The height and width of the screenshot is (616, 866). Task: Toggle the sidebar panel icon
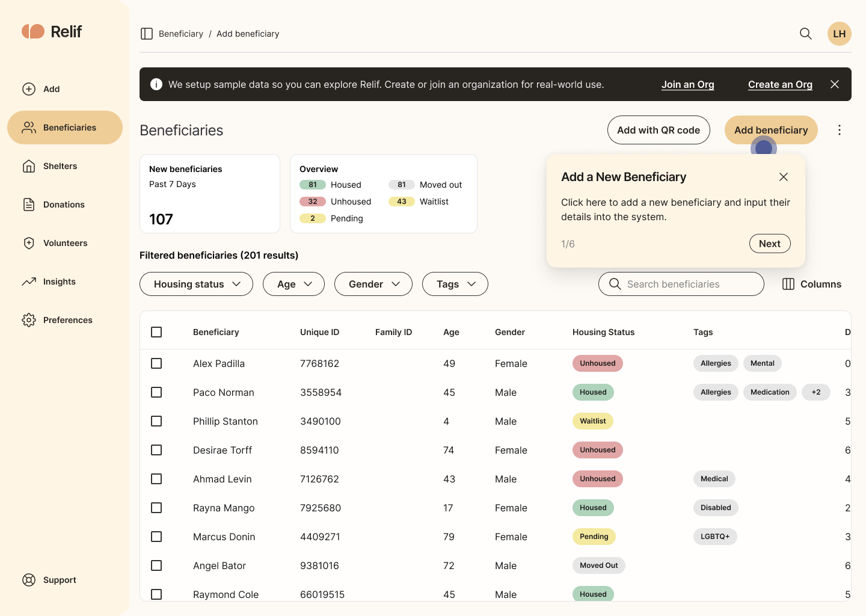pos(147,34)
